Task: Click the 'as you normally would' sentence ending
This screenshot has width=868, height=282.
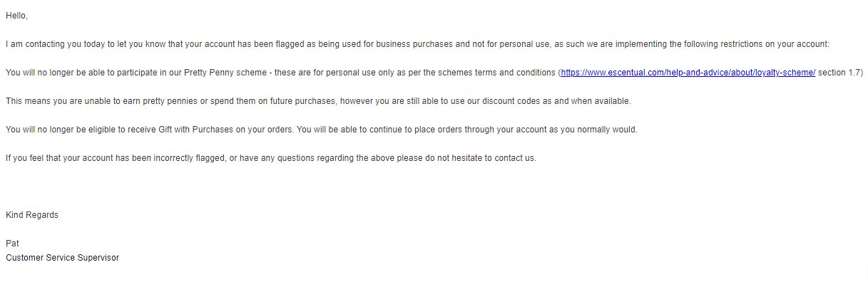Action: pos(591,130)
